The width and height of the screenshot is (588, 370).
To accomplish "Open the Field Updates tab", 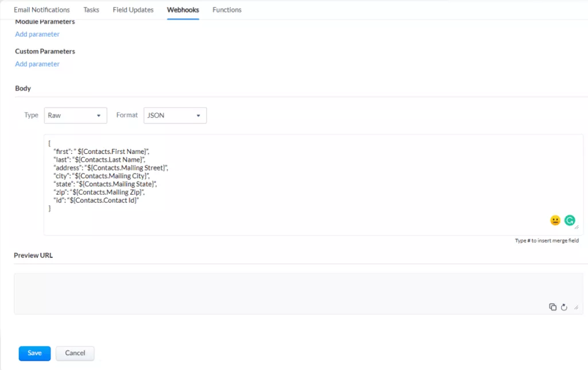I will tap(133, 10).
